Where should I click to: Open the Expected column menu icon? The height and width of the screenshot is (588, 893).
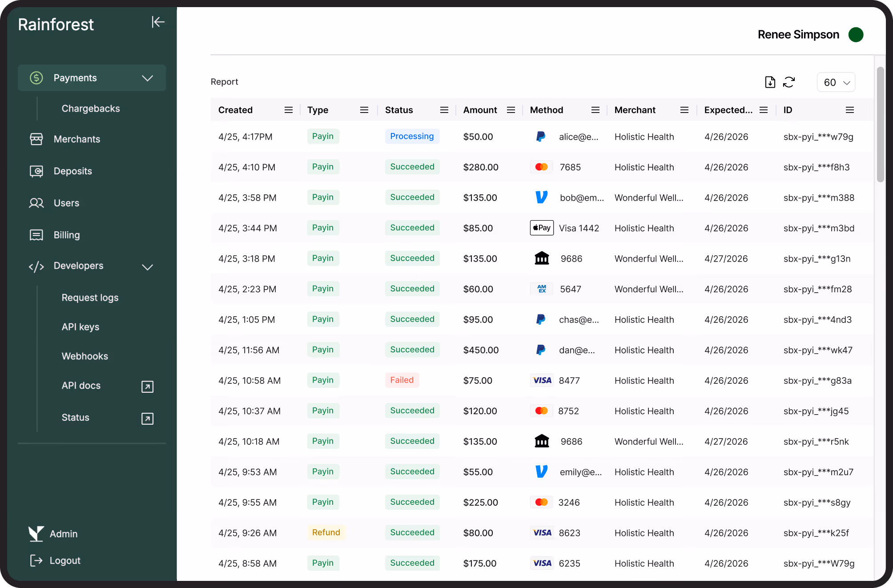[764, 110]
